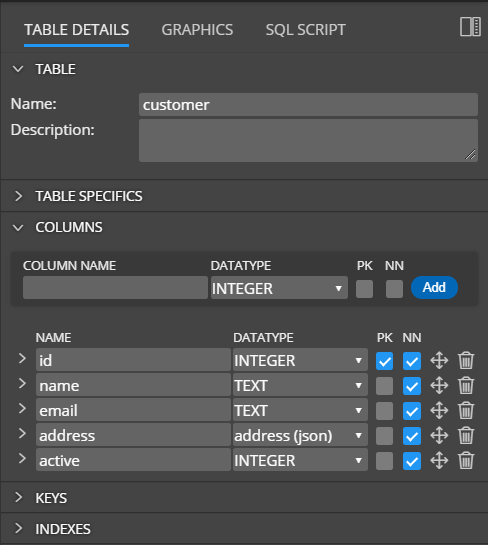
Task: Delete the name column with trash icon
Action: point(466,385)
